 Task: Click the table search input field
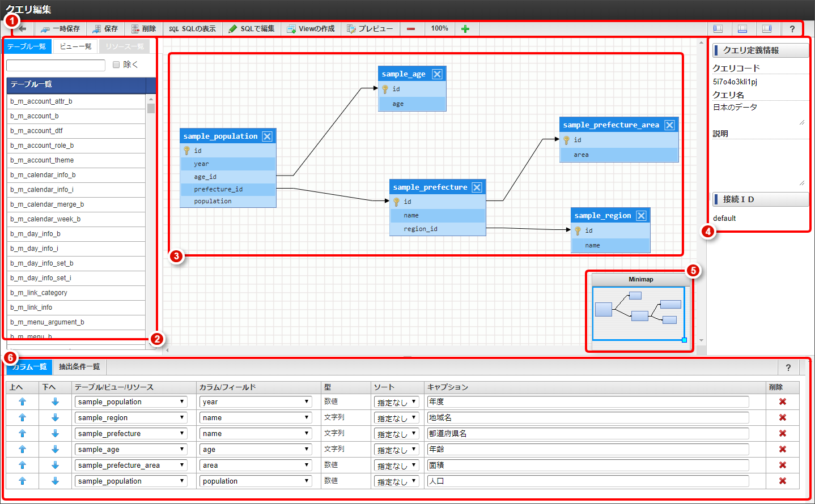point(56,65)
